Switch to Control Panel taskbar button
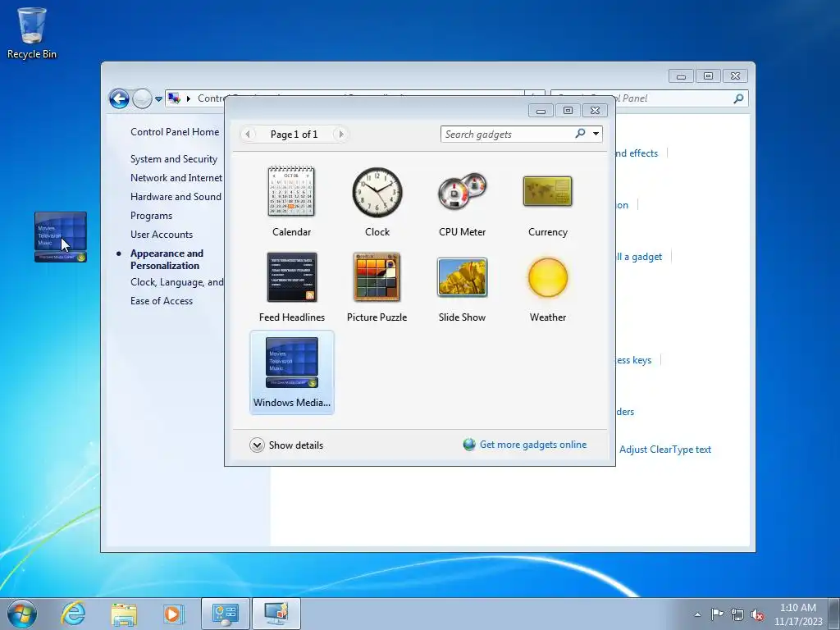The width and height of the screenshot is (840, 630). [x=226, y=614]
